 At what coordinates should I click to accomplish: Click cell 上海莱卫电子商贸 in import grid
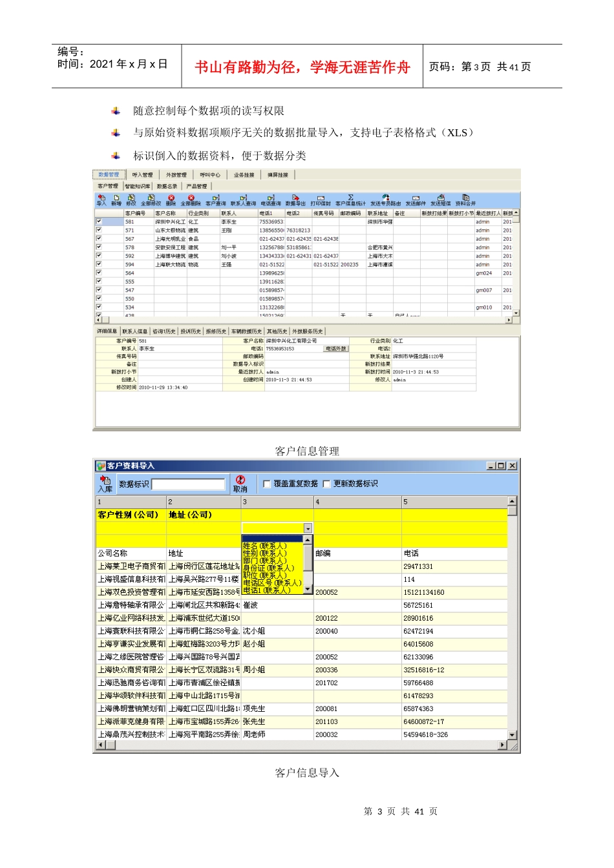click(131, 566)
